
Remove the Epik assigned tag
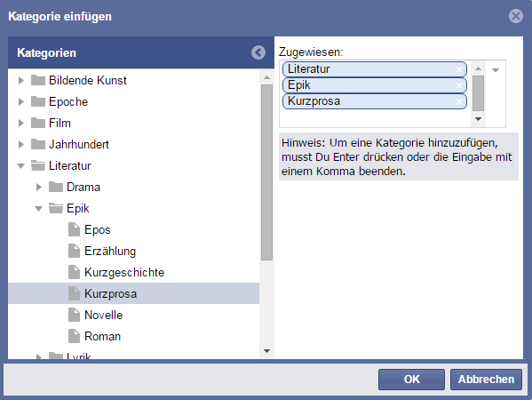459,85
